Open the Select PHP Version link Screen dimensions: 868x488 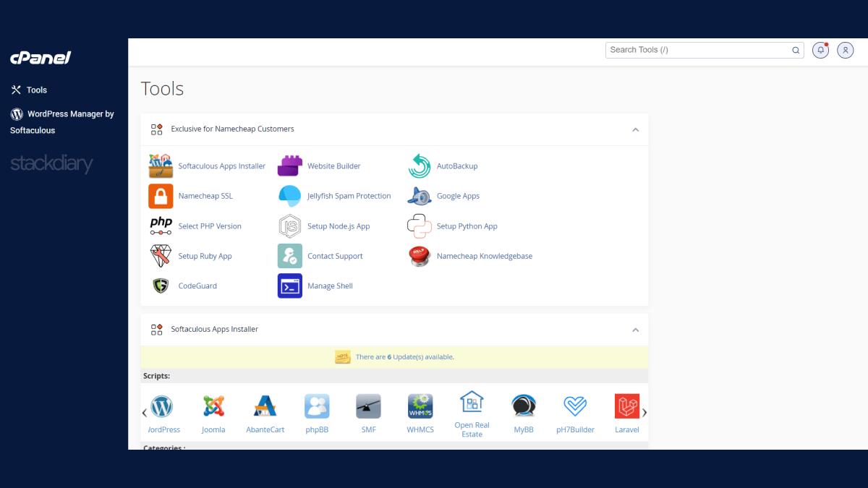tap(210, 226)
